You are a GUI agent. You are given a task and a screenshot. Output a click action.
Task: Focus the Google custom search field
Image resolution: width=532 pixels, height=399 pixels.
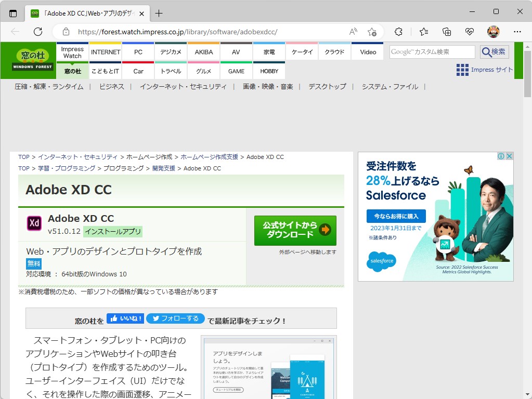coord(432,52)
